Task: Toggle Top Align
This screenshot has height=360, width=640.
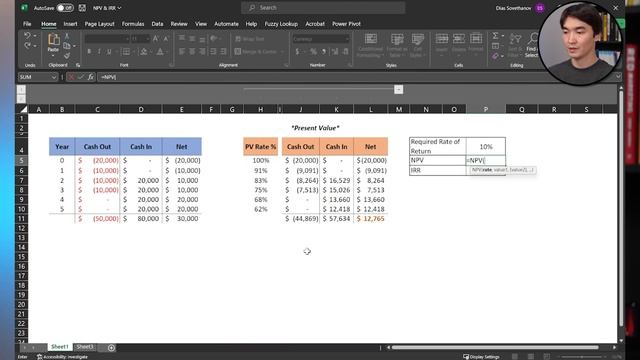Action: coord(182,39)
